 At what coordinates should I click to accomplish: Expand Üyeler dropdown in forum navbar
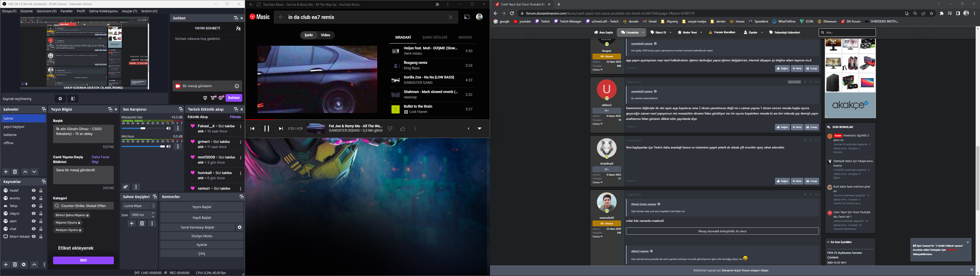click(762, 33)
